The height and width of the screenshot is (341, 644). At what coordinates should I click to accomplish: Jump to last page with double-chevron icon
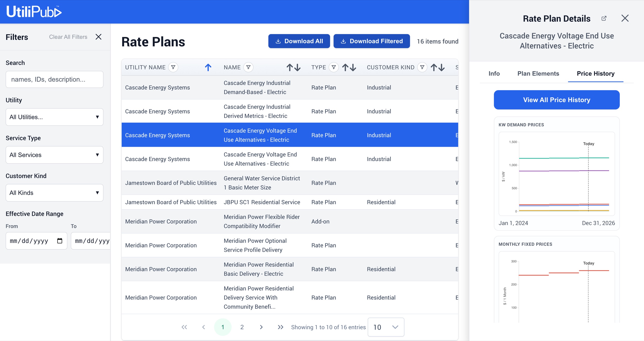point(280,327)
